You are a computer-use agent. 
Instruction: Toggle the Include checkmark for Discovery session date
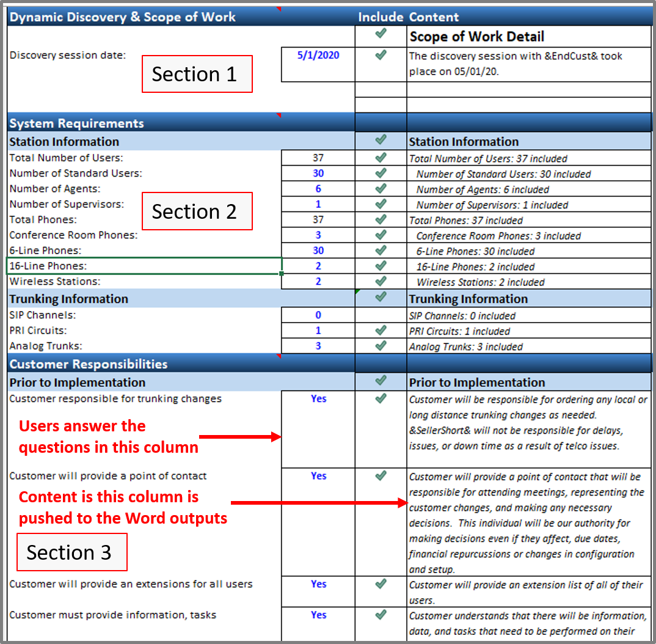click(x=381, y=55)
